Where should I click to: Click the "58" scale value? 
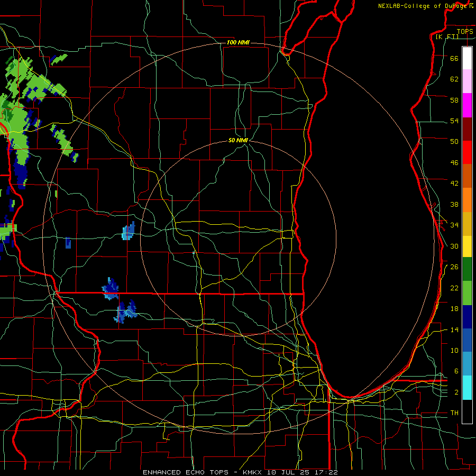click(x=454, y=100)
